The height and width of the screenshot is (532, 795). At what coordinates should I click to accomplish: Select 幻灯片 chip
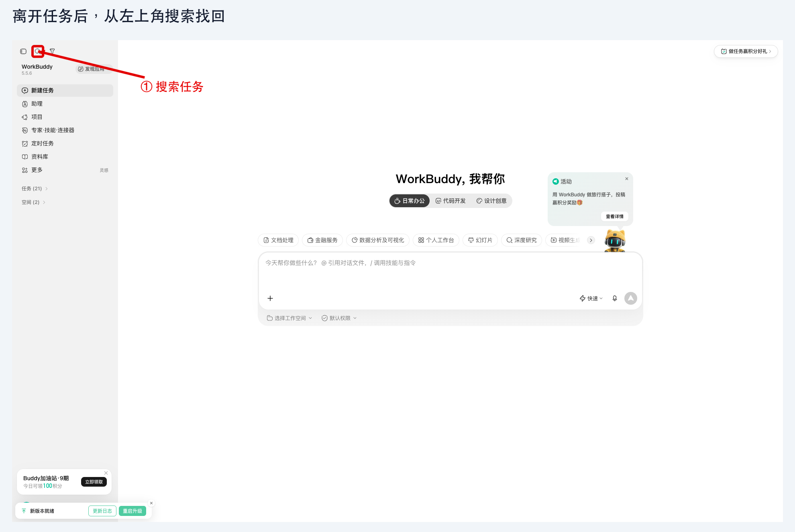(x=480, y=240)
